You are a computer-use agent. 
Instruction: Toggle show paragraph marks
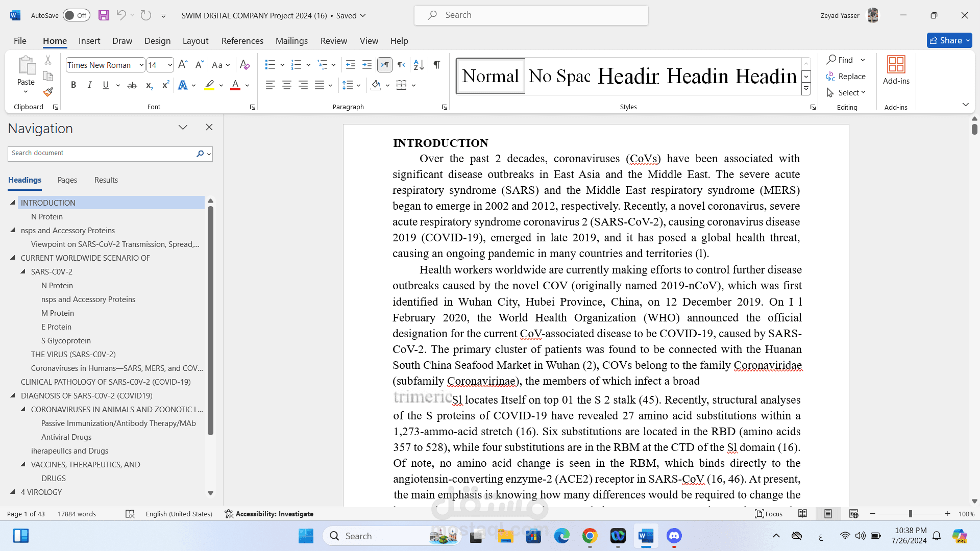click(x=437, y=65)
